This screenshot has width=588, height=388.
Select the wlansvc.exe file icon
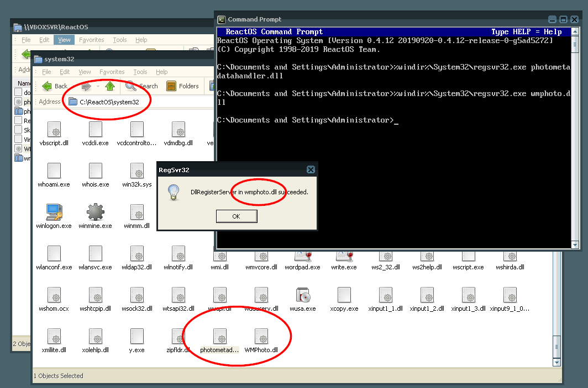click(95, 253)
